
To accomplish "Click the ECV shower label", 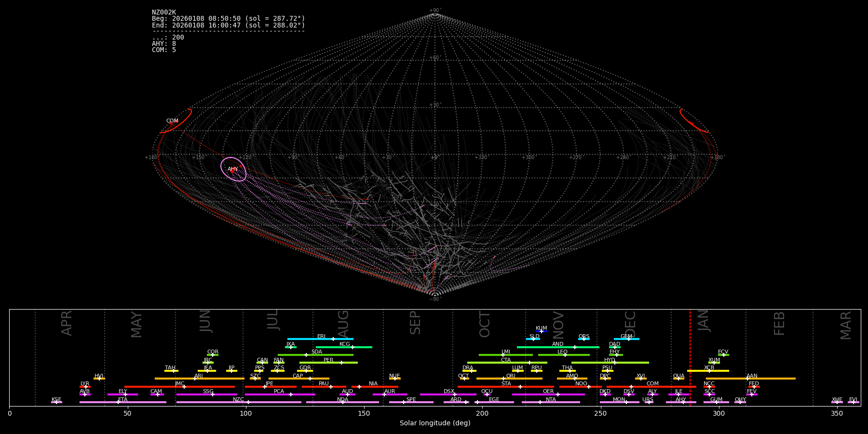I will (x=723, y=352).
